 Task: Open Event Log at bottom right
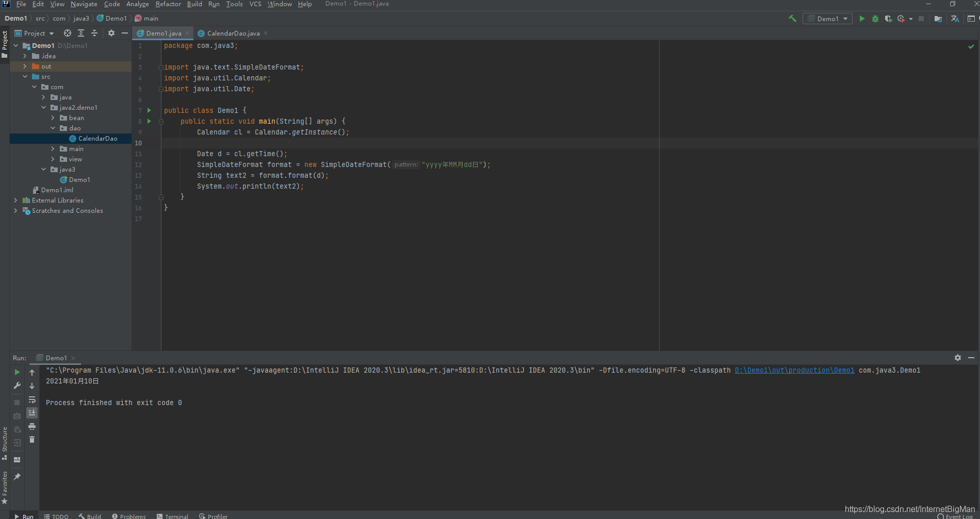coord(955,516)
